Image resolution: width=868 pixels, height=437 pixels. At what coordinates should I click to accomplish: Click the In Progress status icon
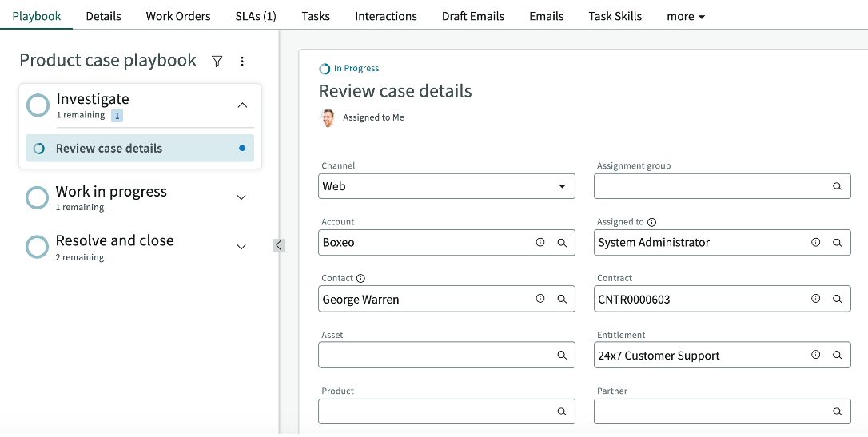pos(325,70)
